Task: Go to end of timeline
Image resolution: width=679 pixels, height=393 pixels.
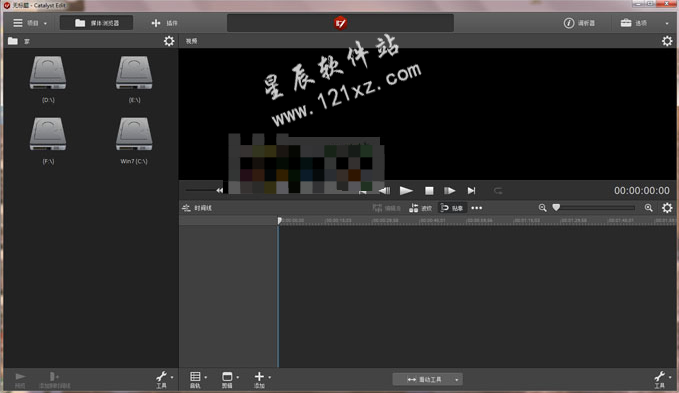Action: (472, 190)
